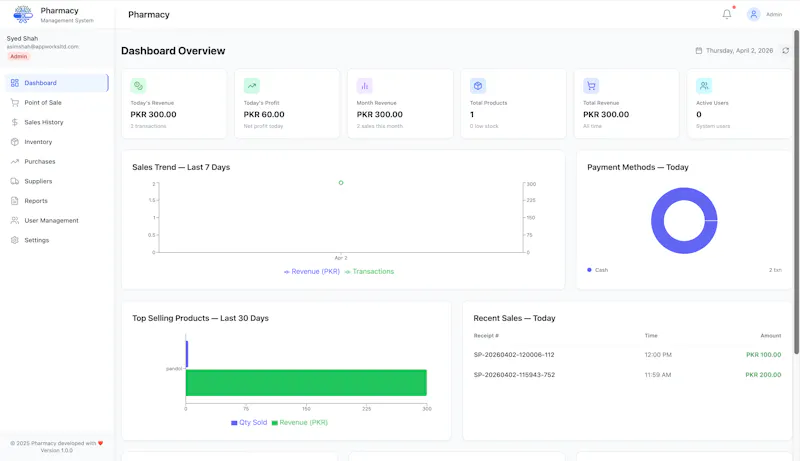Screen dimensions: 800x461
Task: Toggle Qty Sold legend in Top Selling
Action: click(x=249, y=422)
